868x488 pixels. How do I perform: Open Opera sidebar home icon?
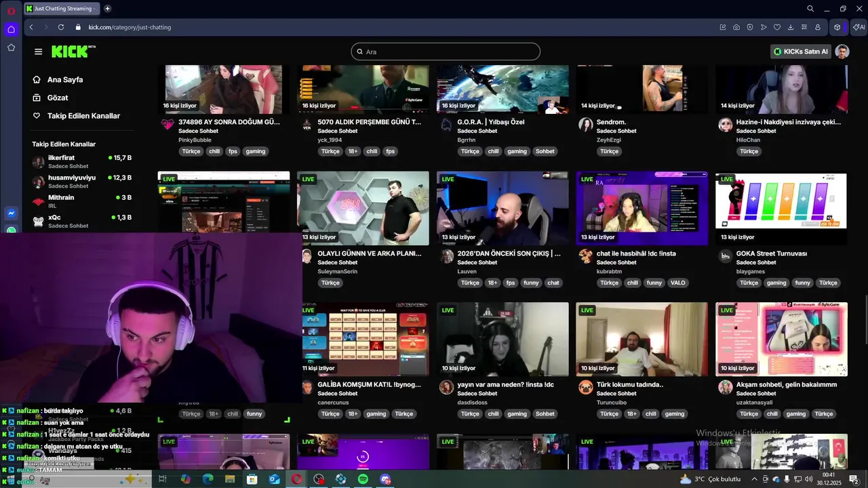coord(11,29)
